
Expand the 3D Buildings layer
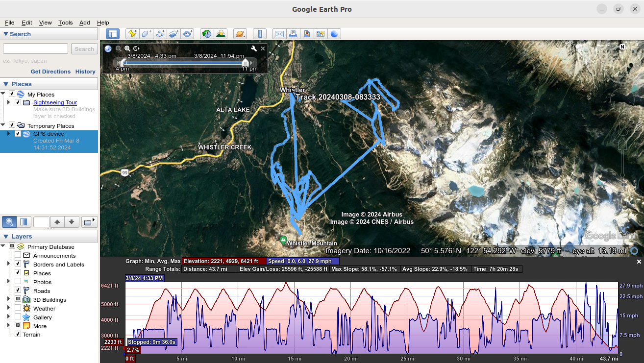[8, 299]
